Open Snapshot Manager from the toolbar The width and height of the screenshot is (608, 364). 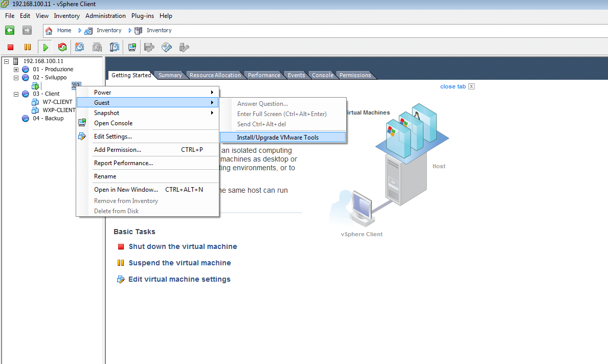[115, 48]
